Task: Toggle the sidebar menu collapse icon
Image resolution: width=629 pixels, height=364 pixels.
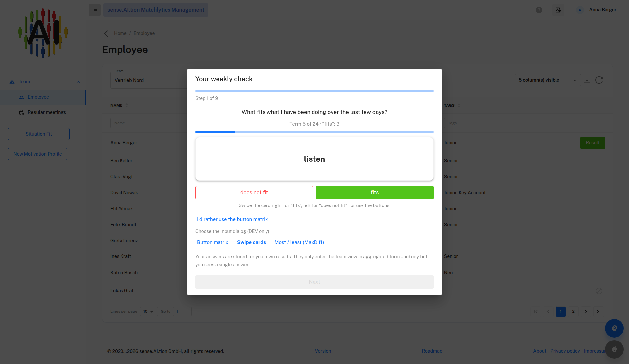Action: click(95, 10)
